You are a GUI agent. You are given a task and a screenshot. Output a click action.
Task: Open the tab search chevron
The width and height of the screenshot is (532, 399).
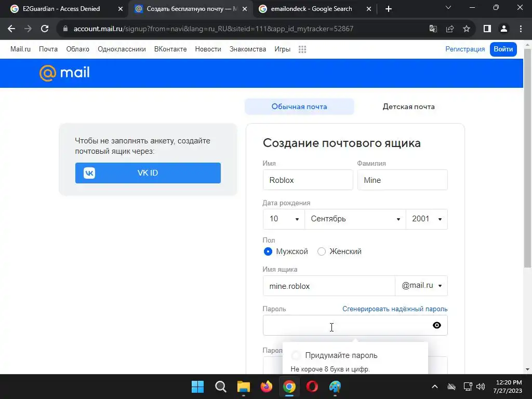[448, 7]
